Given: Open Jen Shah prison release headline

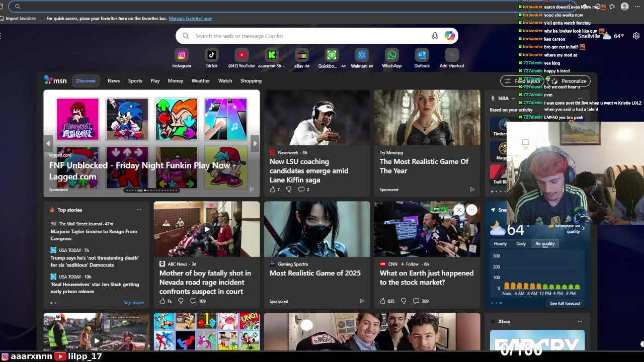Looking at the screenshot, I should (x=95, y=288).
